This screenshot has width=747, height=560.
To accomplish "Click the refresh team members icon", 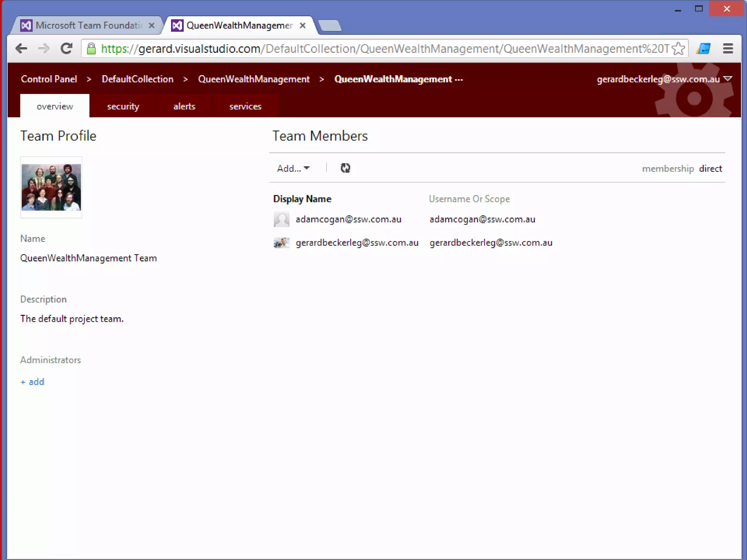I will [x=345, y=168].
